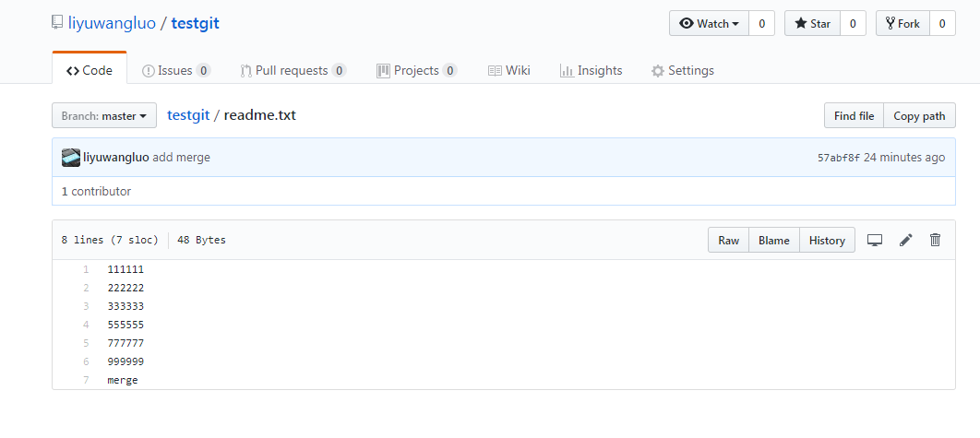Viewport: 980px width, 438px height.
Task: Open testgit repository title link
Action: click(195, 24)
